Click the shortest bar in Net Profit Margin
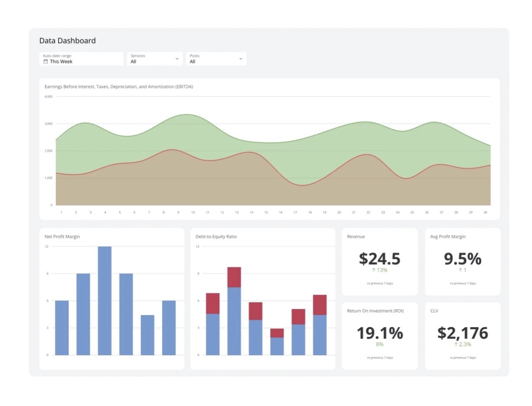The height and width of the screenshot is (406, 532). click(x=147, y=335)
